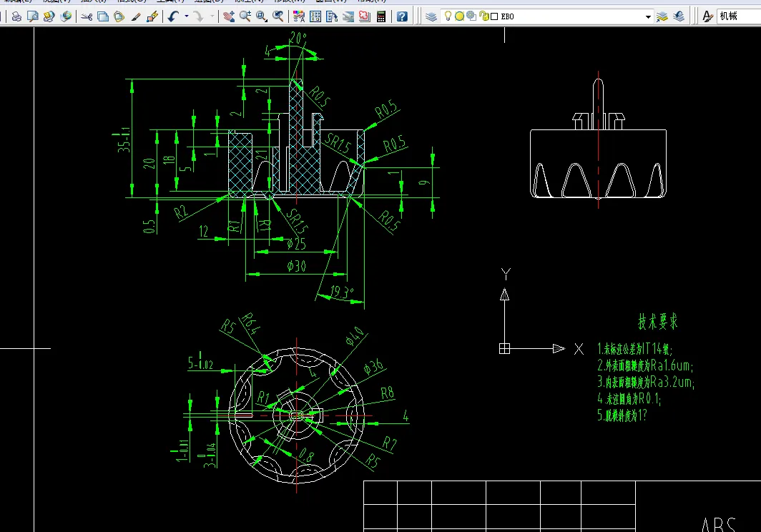Click Zoom Previous
The height and width of the screenshot is (532, 761).
278,16
